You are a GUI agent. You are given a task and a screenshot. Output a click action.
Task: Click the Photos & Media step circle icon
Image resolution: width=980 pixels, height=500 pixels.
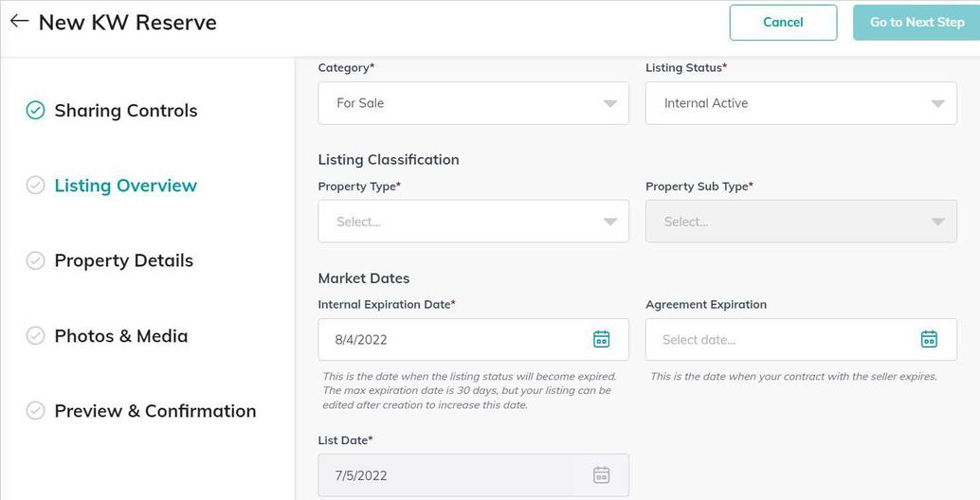pos(35,335)
